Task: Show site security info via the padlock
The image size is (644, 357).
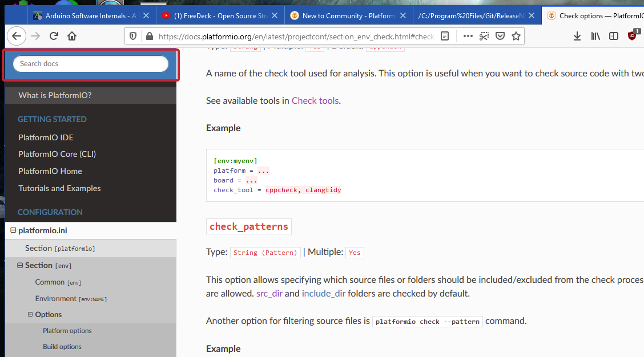Action: pyautogui.click(x=149, y=36)
